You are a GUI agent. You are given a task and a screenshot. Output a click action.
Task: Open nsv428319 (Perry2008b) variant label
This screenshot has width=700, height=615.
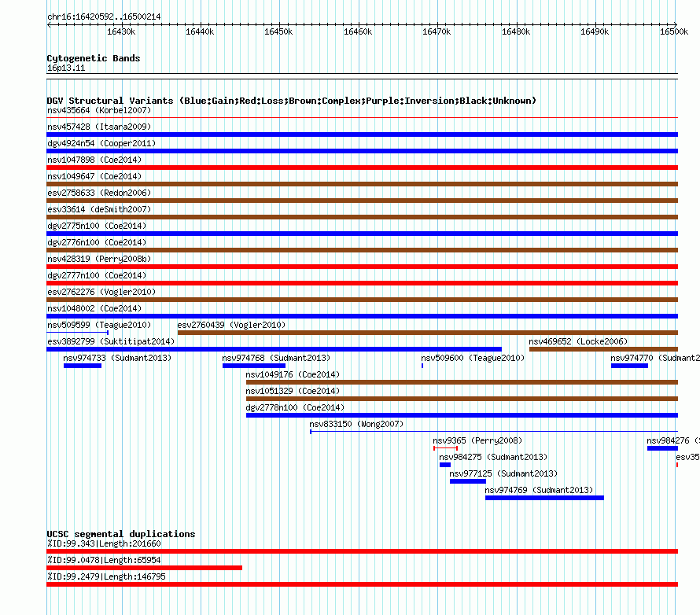(99, 259)
